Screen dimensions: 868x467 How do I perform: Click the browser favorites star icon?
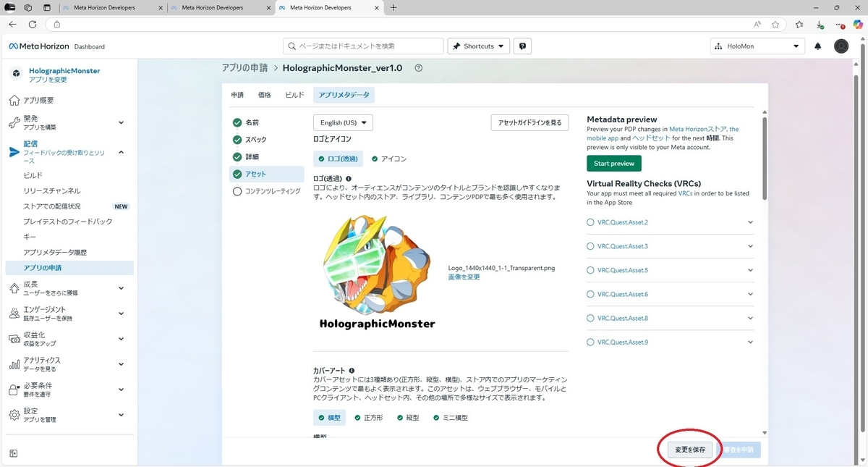click(x=775, y=24)
